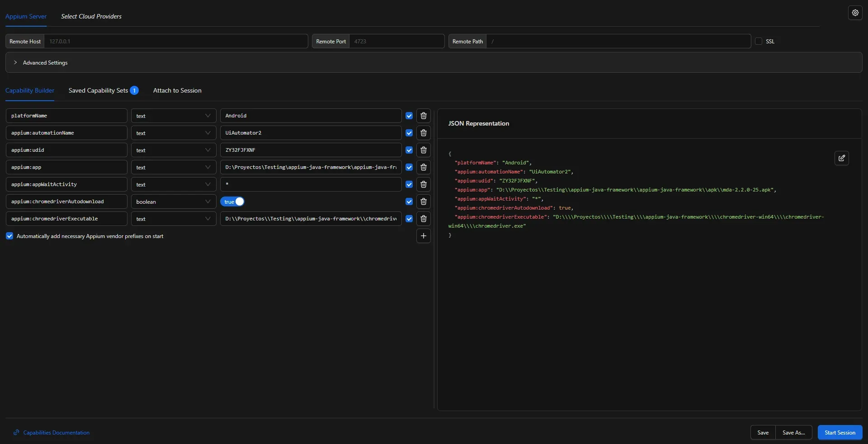Image resolution: width=868 pixels, height=444 pixels.
Task: Open the Select Cloud Providers tab
Action: pos(91,16)
